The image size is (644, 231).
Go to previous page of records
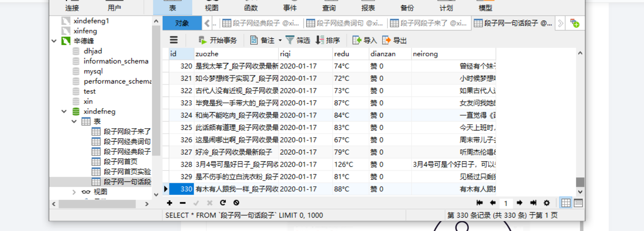tap(492, 203)
